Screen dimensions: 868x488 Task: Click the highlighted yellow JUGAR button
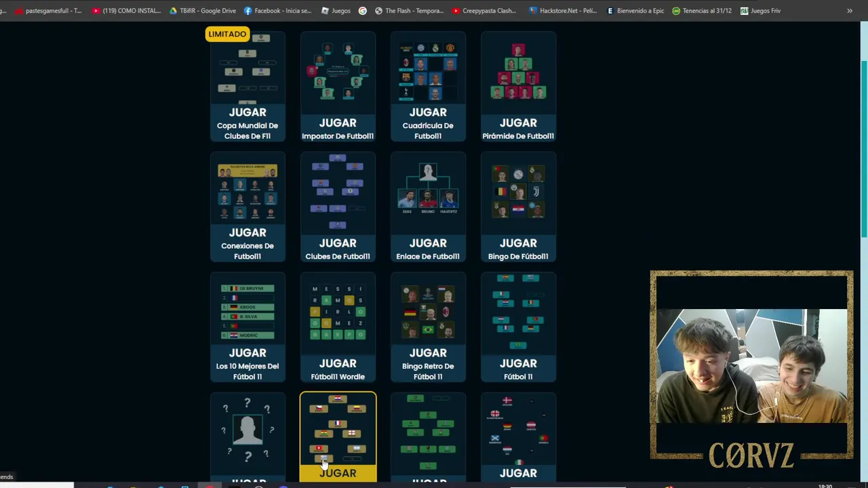click(x=338, y=474)
